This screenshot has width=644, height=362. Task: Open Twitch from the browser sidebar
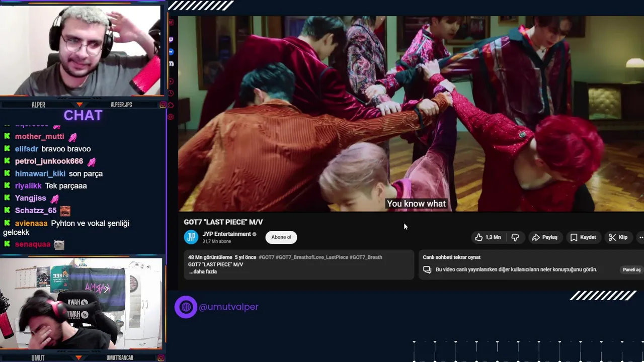click(171, 40)
